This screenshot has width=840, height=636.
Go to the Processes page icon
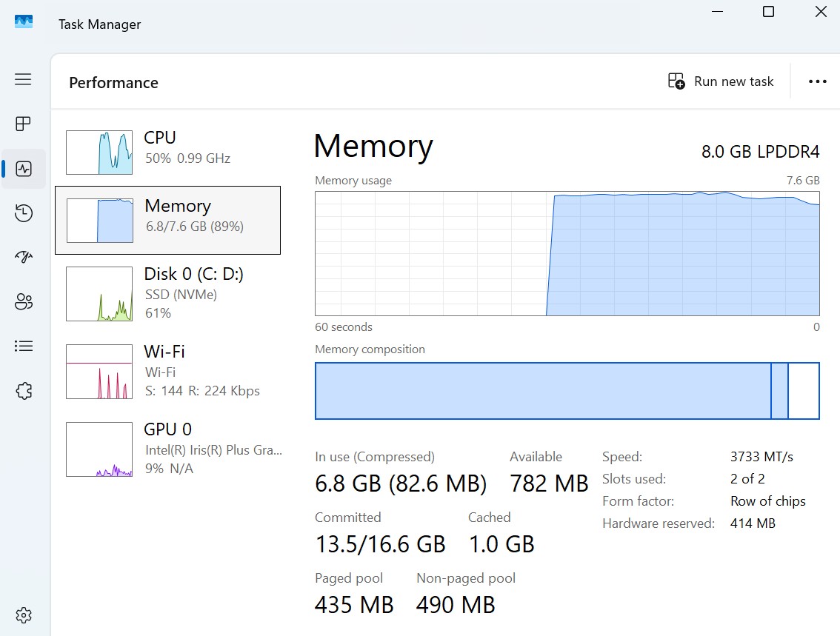[23, 124]
